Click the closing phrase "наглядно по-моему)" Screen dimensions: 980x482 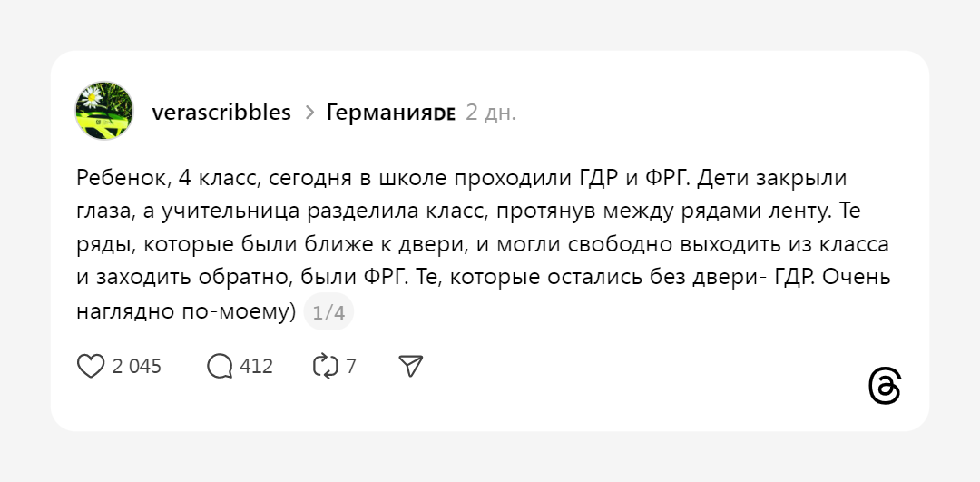tap(187, 313)
